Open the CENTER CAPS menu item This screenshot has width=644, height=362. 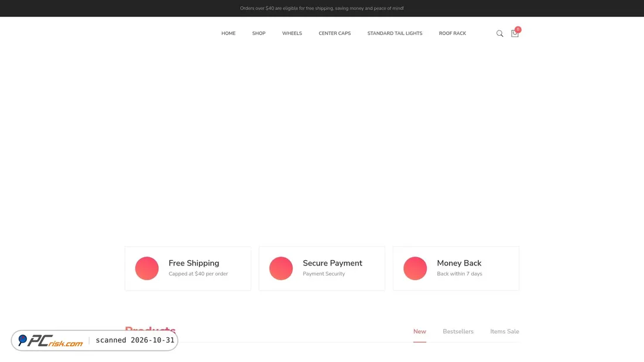335,33
